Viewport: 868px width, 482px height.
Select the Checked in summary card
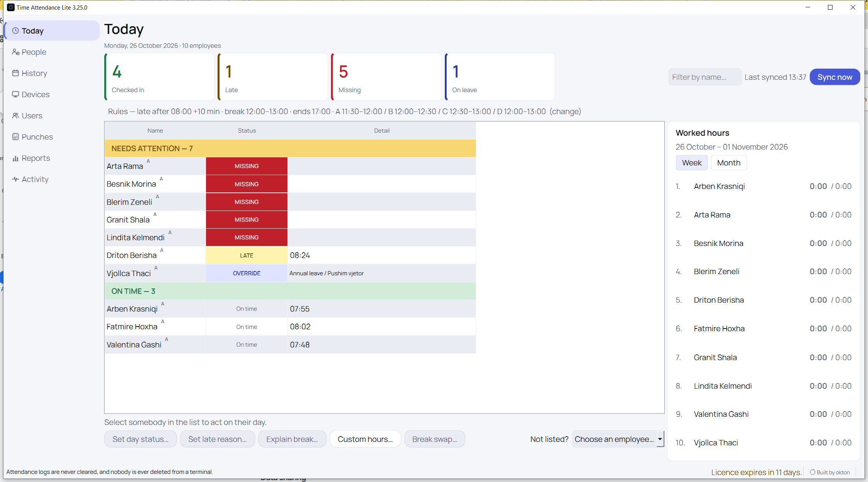pyautogui.click(x=159, y=77)
